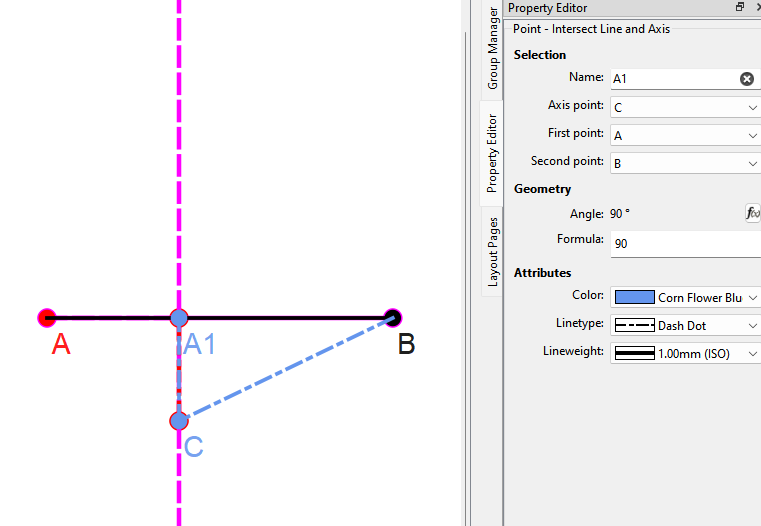
Task: Expand the Lineweight 1.00mm dropdown
Action: click(x=685, y=354)
